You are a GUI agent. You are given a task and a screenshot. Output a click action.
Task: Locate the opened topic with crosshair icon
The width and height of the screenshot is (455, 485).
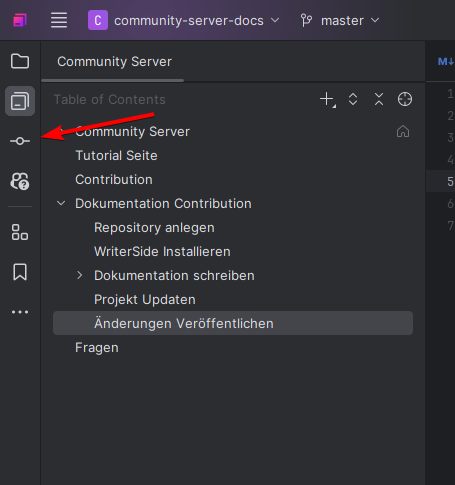(x=405, y=99)
